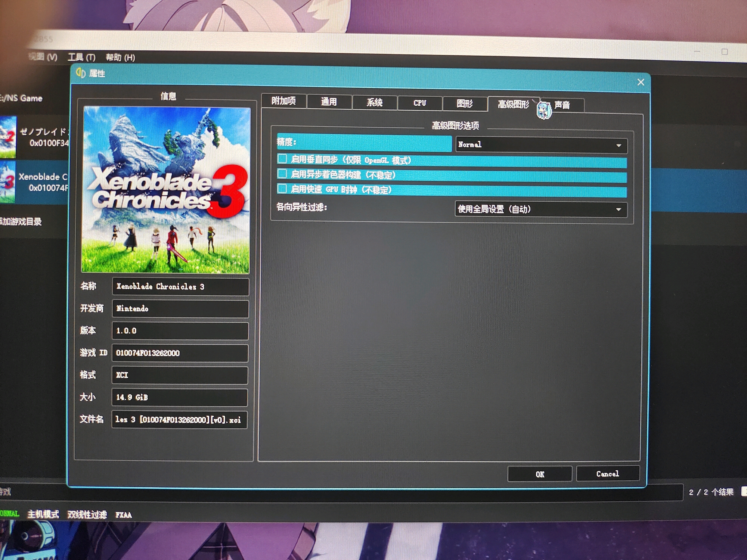Click the Xenoblade 2 game icon in list
This screenshot has height=560, width=747.
point(8,137)
